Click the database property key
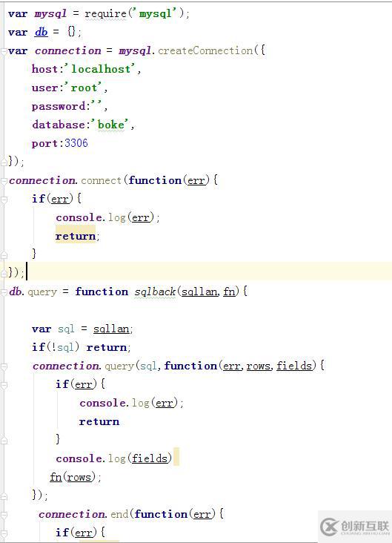 [58, 125]
